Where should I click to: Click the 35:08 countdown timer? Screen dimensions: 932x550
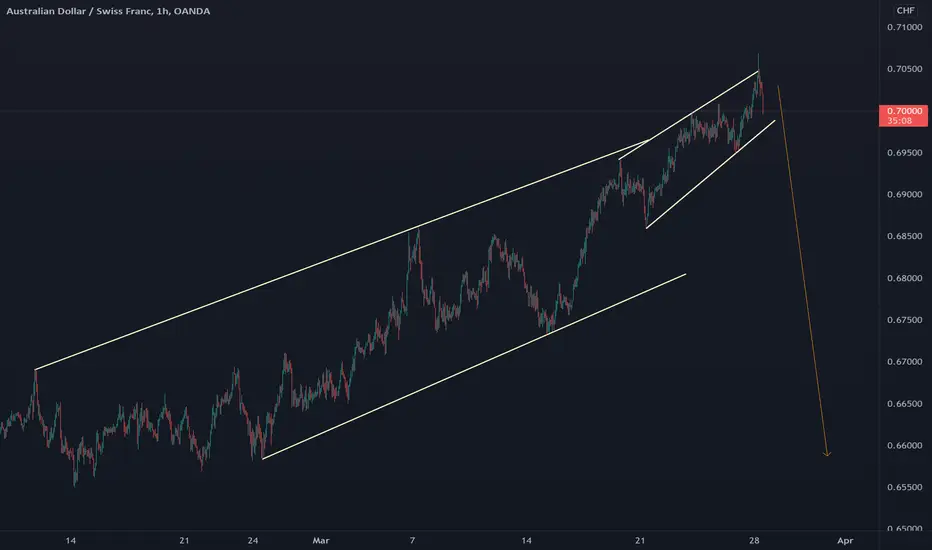(x=899, y=121)
